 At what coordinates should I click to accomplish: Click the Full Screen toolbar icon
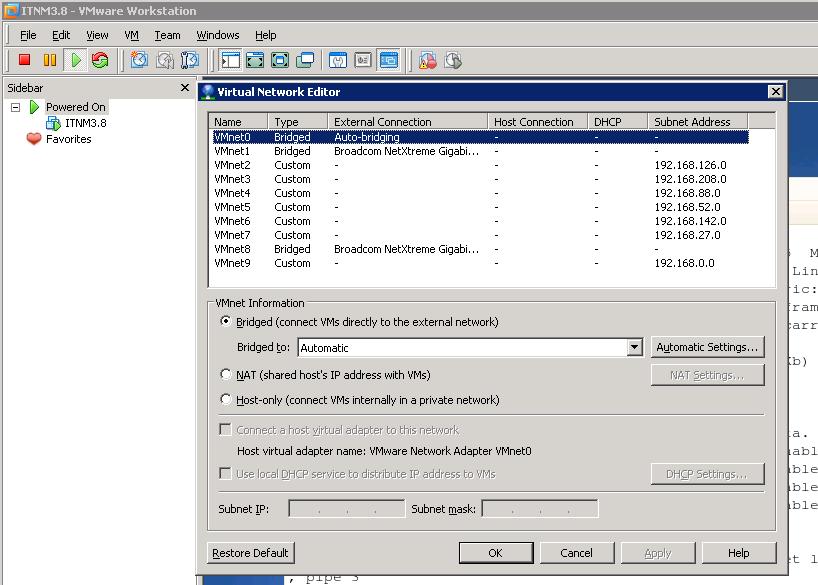click(x=280, y=60)
